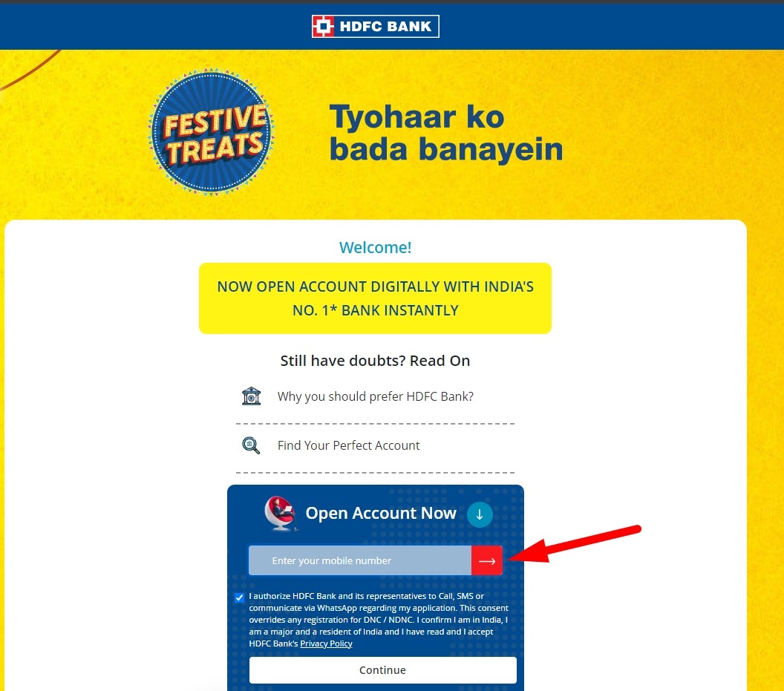Expand Find Your Perfect Account section
This screenshot has height=691, width=784.
click(375, 445)
